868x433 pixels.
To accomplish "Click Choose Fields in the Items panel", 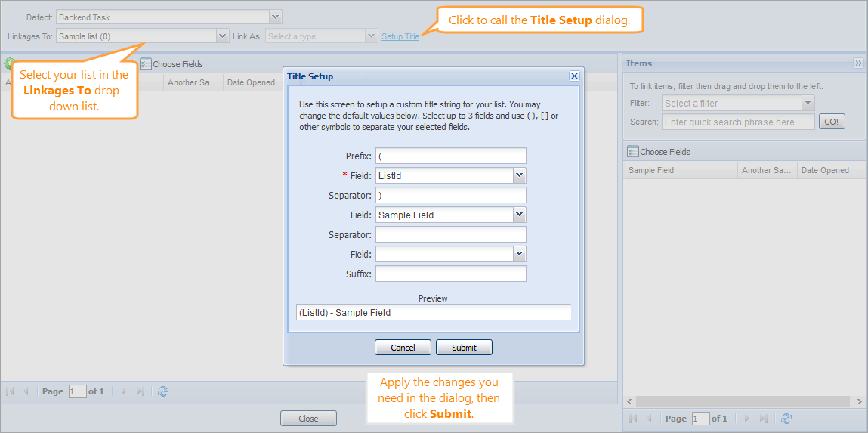I will point(659,152).
